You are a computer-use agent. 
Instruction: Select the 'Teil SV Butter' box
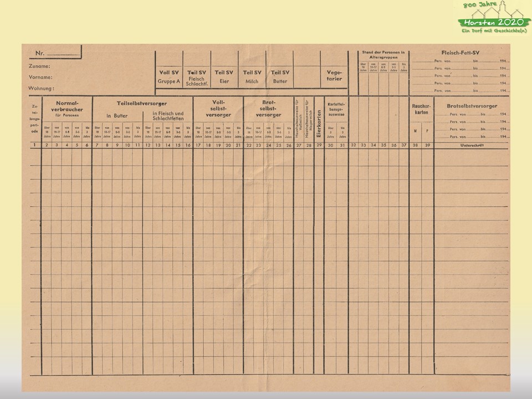[x=279, y=76]
